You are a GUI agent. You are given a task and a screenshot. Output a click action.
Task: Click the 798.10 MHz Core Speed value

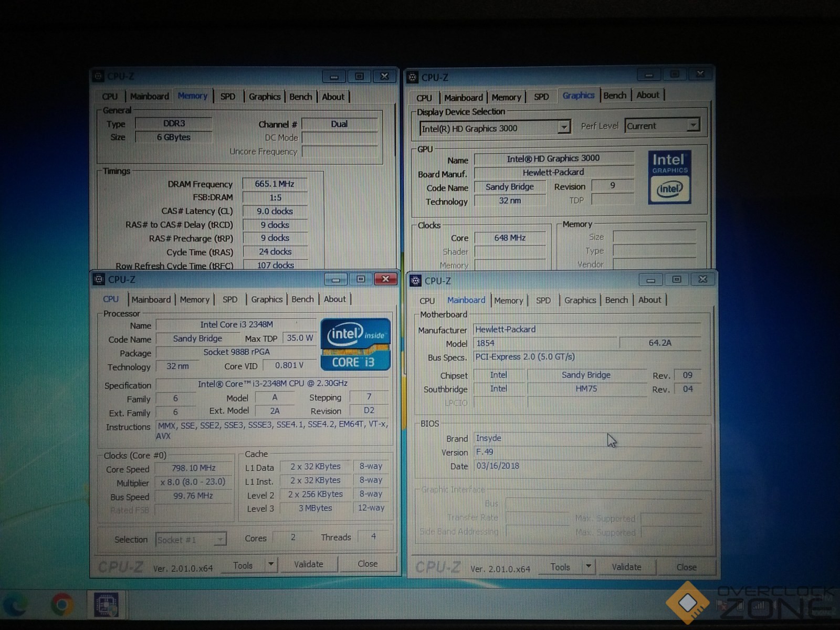[x=194, y=468]
